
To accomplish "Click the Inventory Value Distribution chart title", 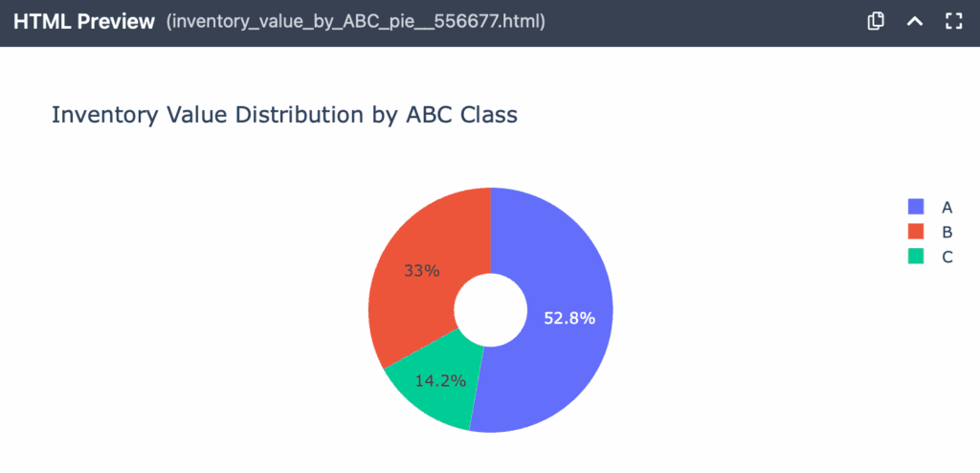I will point(284,115).
